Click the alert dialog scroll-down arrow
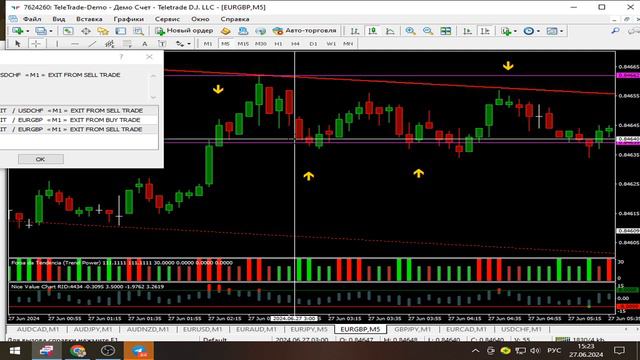The image size is (640, 360). click(153, 97)
